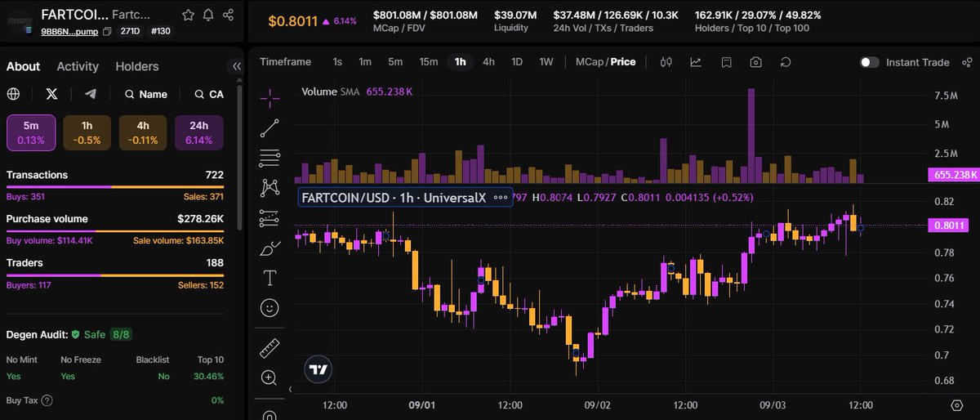The height and width of the screenshot is (420, 980).
Task: Select the text annotation tool
Action: (269, 279)
